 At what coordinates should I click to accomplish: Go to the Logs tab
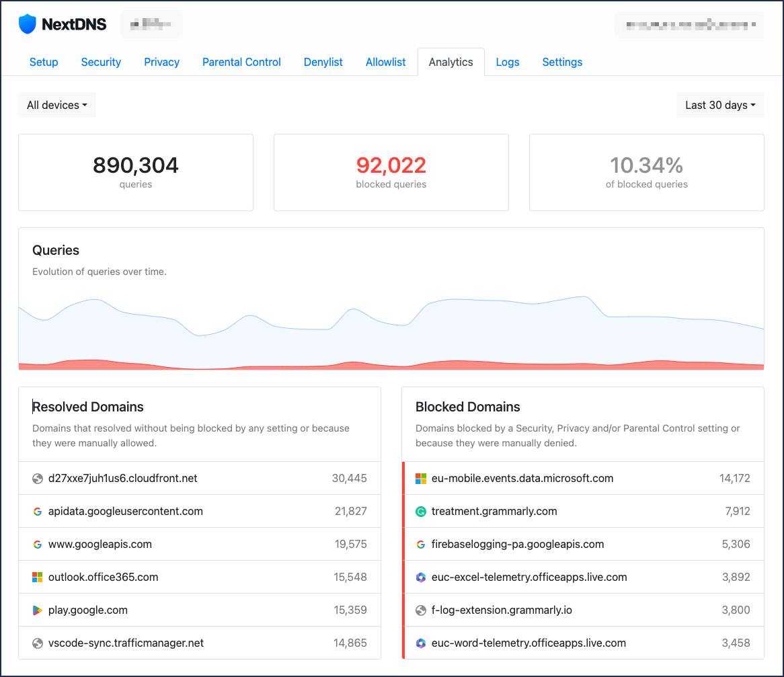click(508, 62)
